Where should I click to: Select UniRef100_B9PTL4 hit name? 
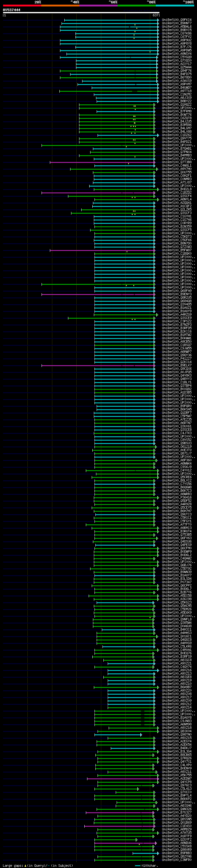click(x=177, y=796)
